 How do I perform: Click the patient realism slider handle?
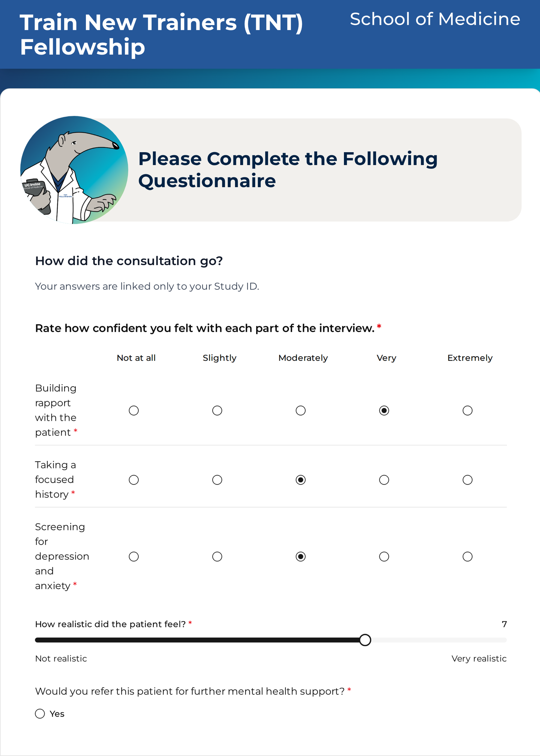tap(365, 640)
